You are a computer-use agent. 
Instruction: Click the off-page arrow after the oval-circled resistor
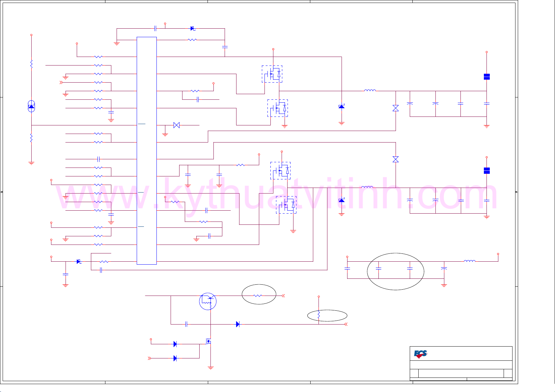pyautogui.click(x=283, y=296)
